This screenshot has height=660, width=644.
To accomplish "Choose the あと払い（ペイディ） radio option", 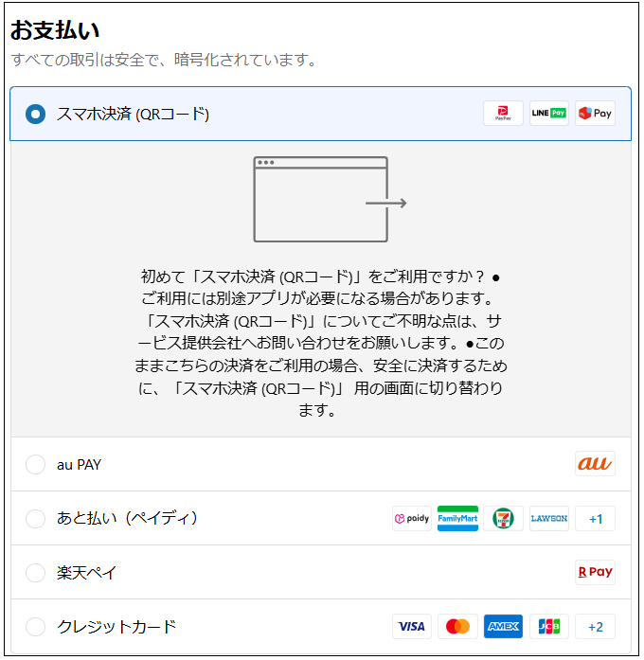I will [35, 519].
